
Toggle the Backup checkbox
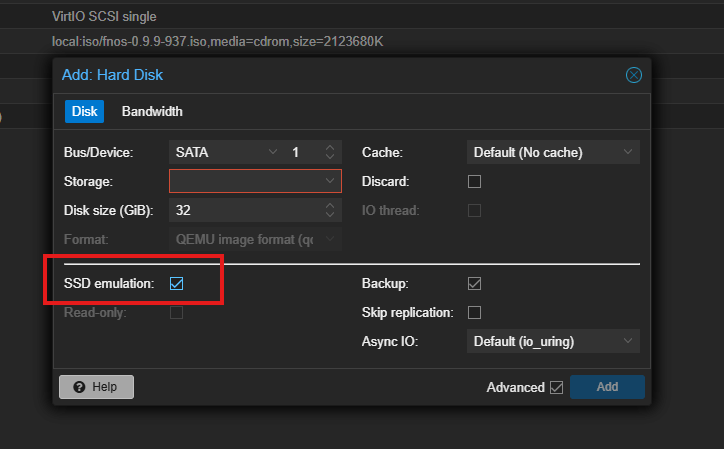[474, 283]
